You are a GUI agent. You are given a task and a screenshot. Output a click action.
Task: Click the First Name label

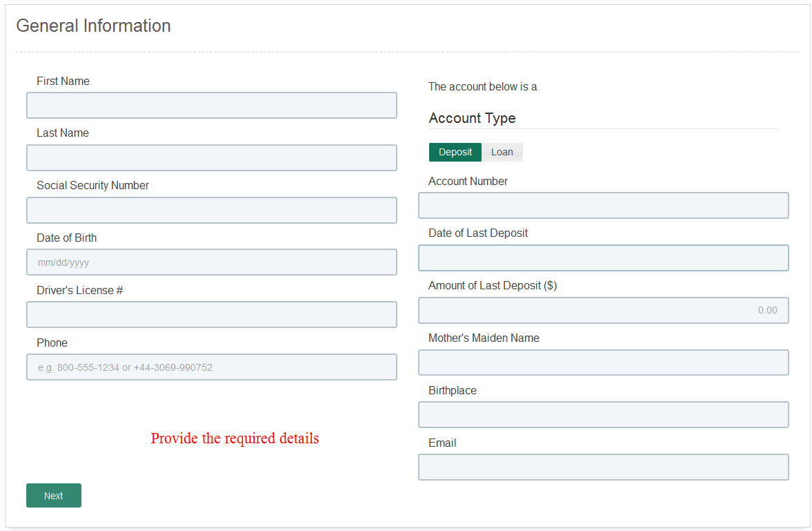[x=63, y=81]
